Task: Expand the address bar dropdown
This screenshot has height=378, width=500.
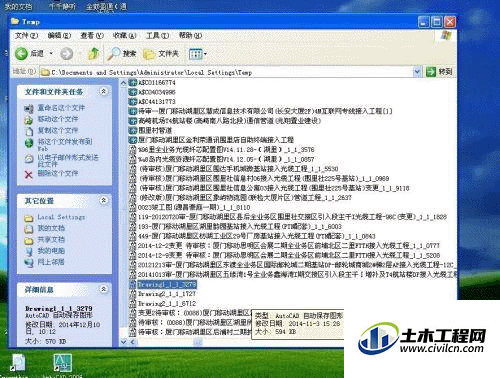Action: tap(417, 72)
